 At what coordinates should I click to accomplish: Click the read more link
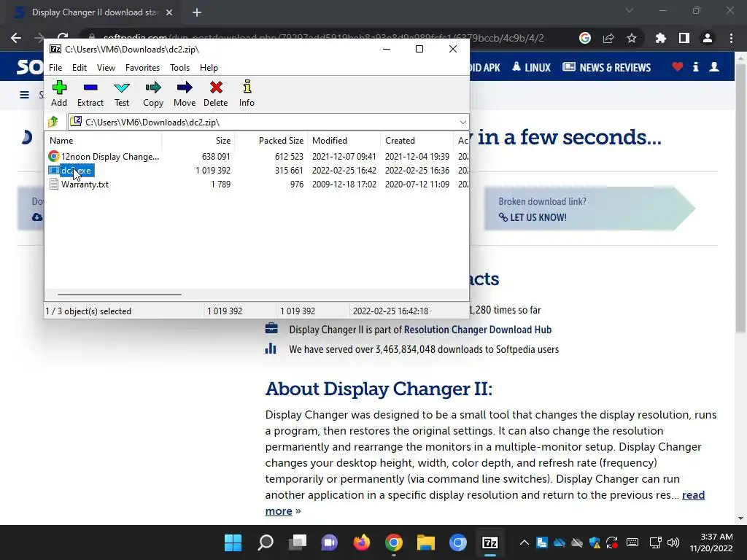click(485, 503)
